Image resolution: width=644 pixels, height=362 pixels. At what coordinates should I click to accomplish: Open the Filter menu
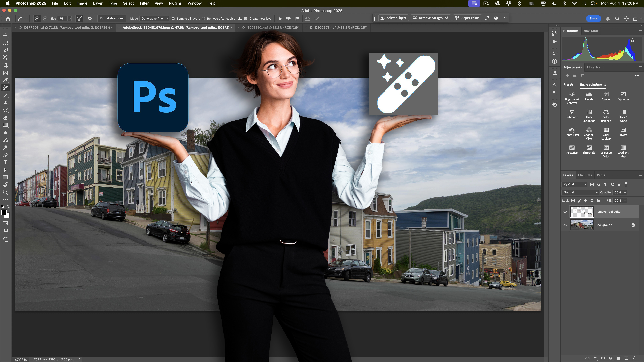coord(144,3)
